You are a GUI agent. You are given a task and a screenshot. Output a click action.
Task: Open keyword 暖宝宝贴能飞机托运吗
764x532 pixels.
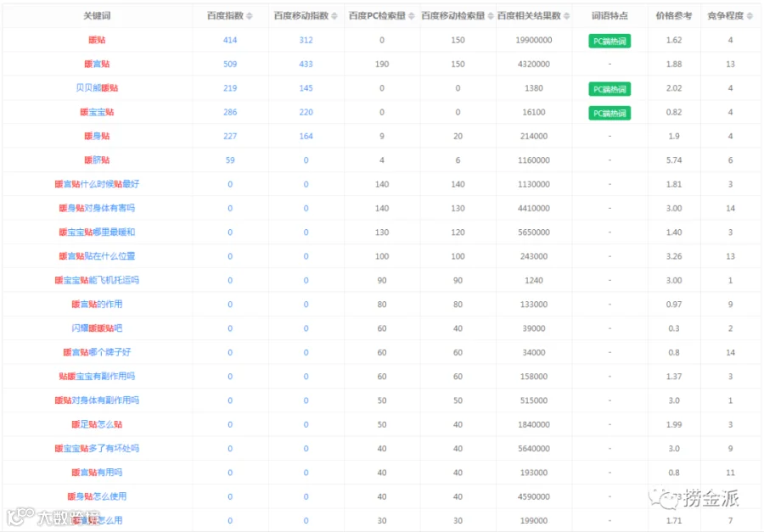pos(97,280)
